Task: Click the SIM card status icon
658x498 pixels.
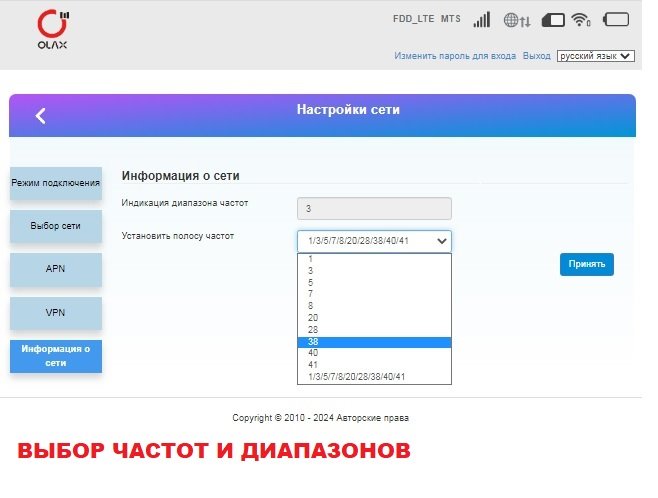Action: 553,20
